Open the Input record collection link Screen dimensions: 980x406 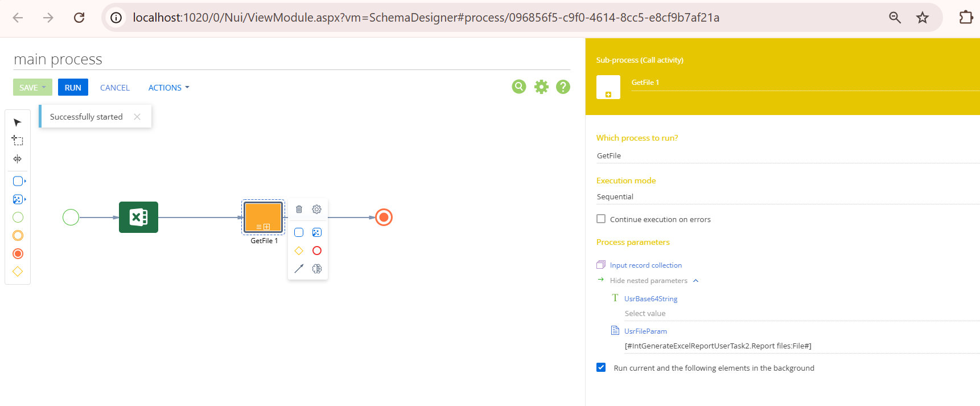tap(646, 265)
